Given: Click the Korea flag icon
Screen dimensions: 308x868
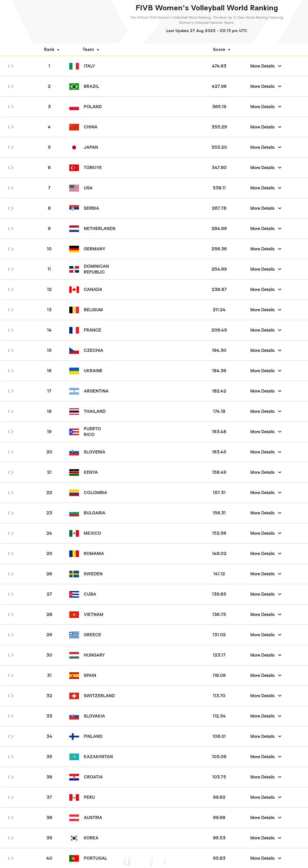Looking at the screenshot, I should [x=74, y=838].
